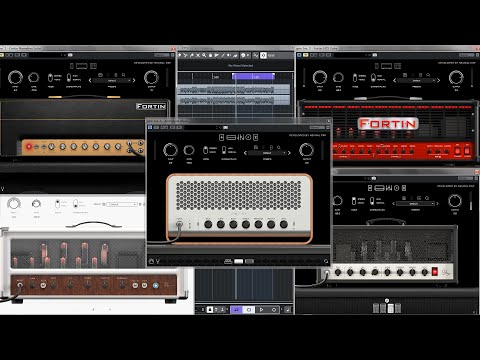
Task: Click Play in Cubase transport bar
Action: point(261,310)
